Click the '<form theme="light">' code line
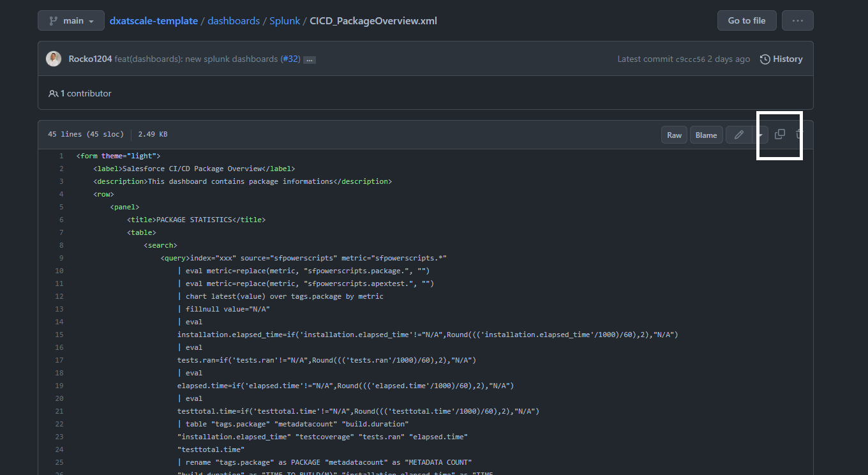This screenshot has height=475, width=868. (118, 156)
